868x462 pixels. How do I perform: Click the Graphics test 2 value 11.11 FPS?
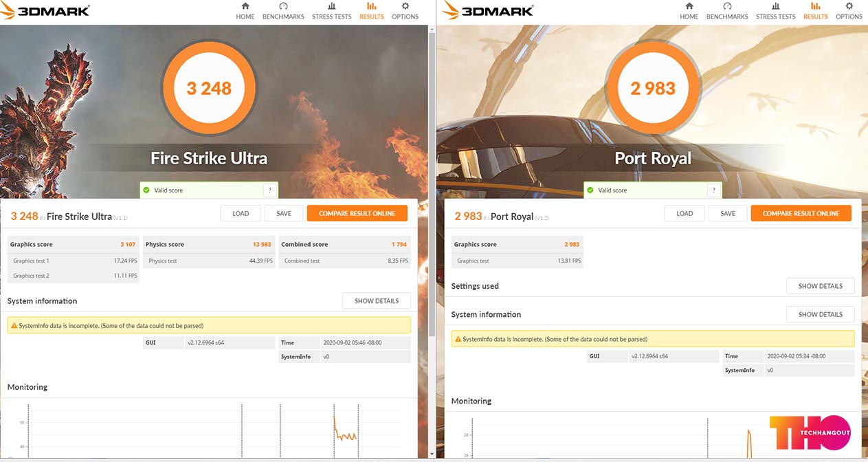tap(125, 276)
